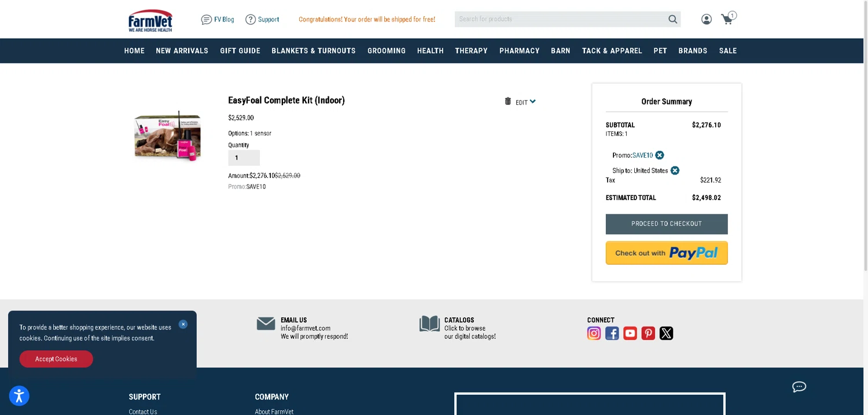Open PET menu
The image size is (868, 415).
660,51
